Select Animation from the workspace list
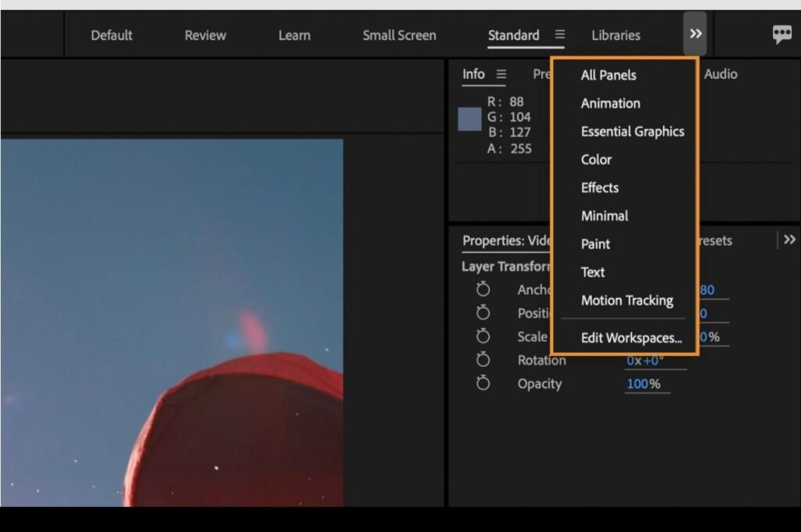 coord(610,103)
